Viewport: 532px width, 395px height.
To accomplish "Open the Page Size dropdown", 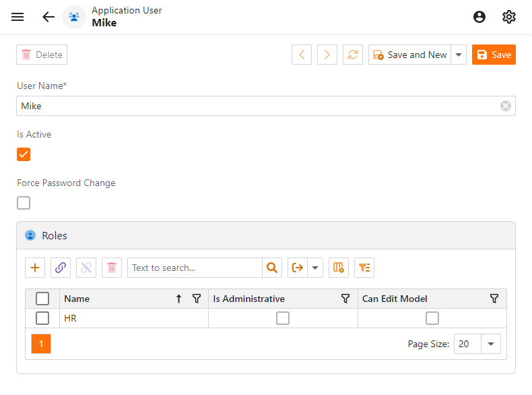I will (491, 344).
